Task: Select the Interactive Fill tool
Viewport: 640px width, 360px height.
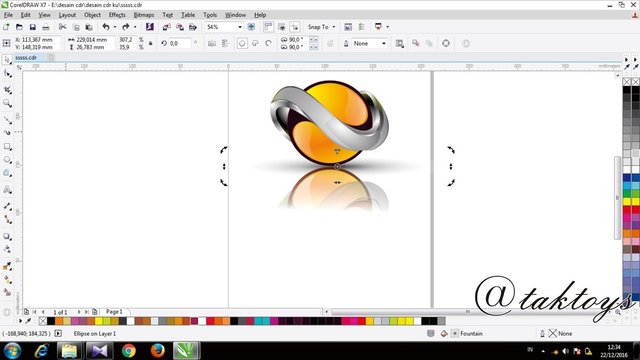Action: pos(7,280)
